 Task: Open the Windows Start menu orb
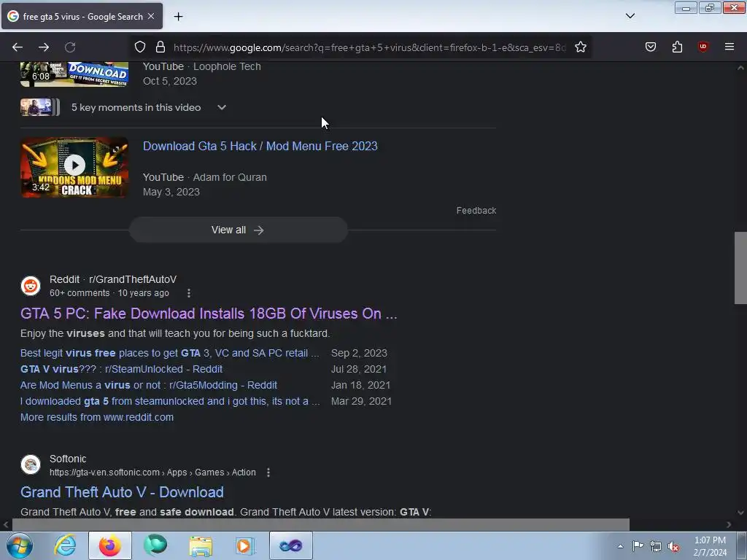20,545
